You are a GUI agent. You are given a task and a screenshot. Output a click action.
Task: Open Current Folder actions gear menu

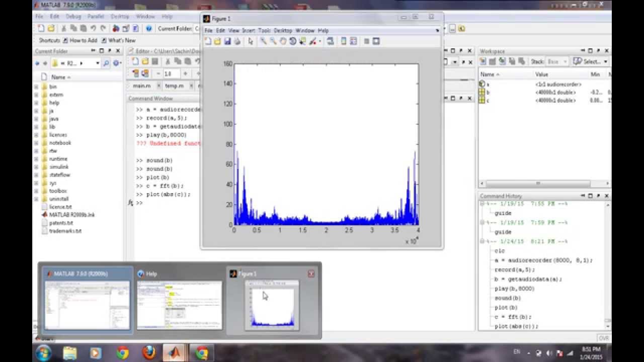click(117, 63)
